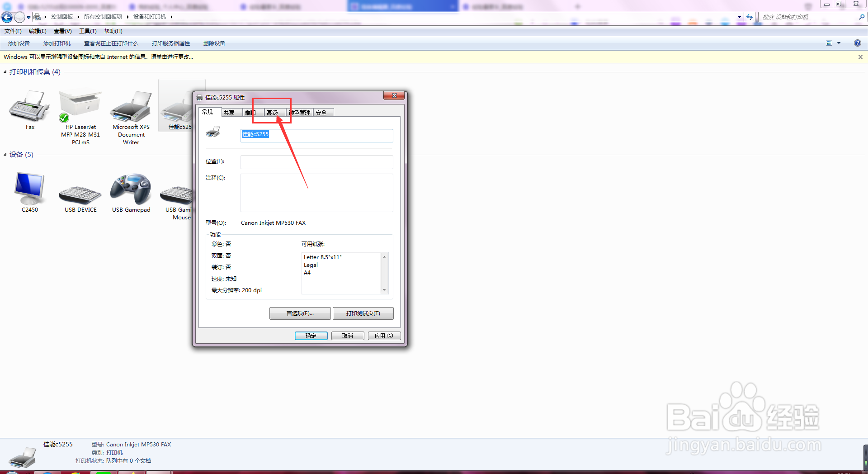Open the 编辑(E) menu
Image resolution: width=868 pixels, height=474 pixels.
click(38, 31)
